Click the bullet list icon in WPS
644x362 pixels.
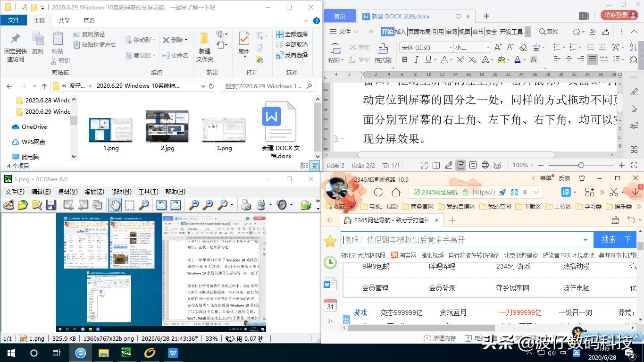pyautogui.click(x=557, y=47)
